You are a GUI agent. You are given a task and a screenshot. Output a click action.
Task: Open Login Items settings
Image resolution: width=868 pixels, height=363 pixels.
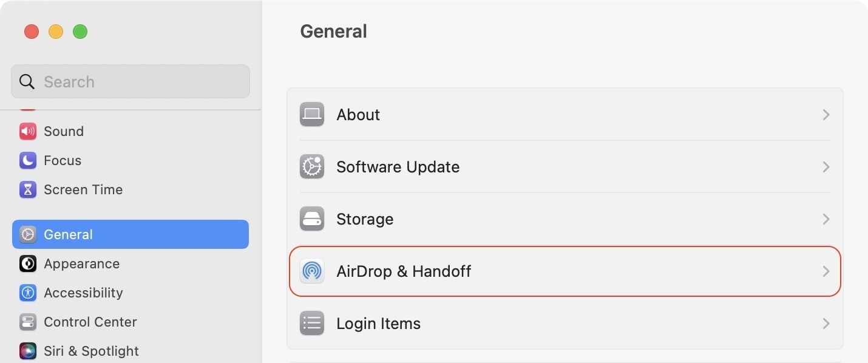click(565, 324)
